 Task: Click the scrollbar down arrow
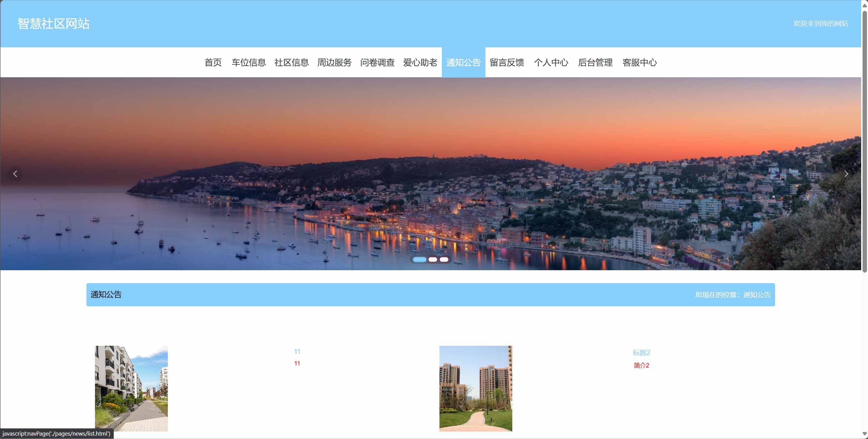(x=865, y=434)
